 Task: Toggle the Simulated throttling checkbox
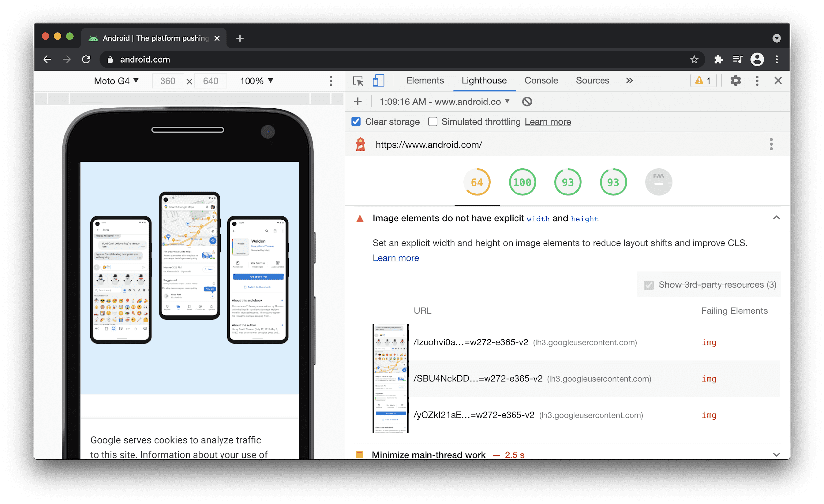pos(431,122)
